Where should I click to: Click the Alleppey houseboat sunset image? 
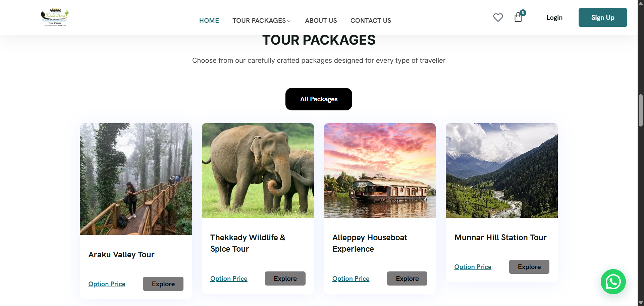[x=380, y=170]
